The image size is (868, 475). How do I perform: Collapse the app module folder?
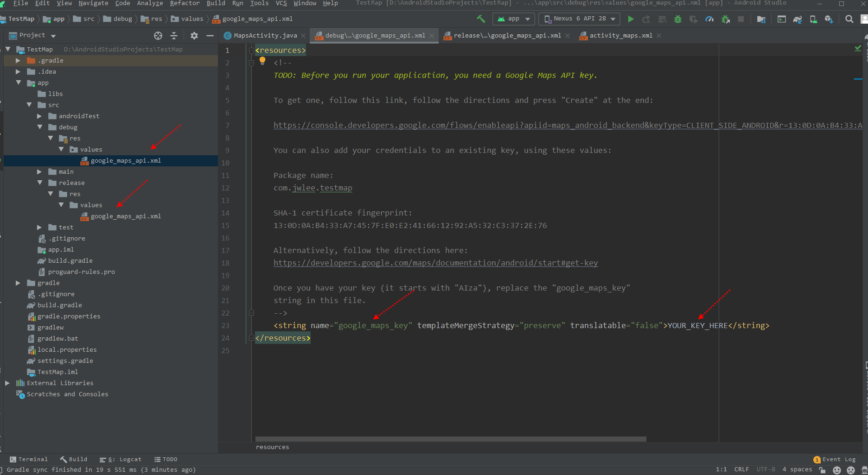pos(18,82)
